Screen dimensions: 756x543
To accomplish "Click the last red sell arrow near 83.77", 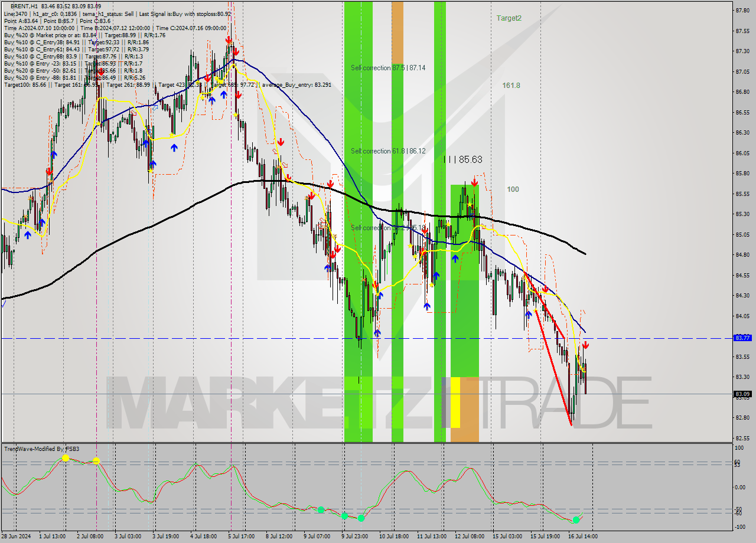I will click(x=585, y=345).
